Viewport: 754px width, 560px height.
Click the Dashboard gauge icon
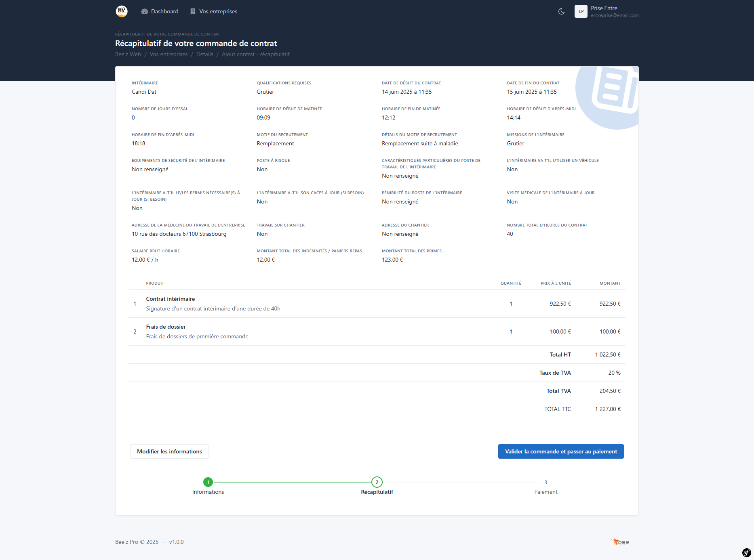[x=144, y=11]
